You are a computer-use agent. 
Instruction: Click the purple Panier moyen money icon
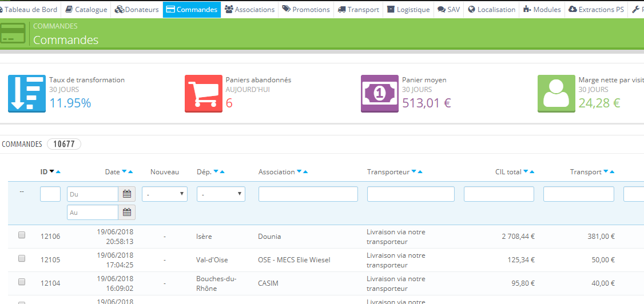[380, 94]
